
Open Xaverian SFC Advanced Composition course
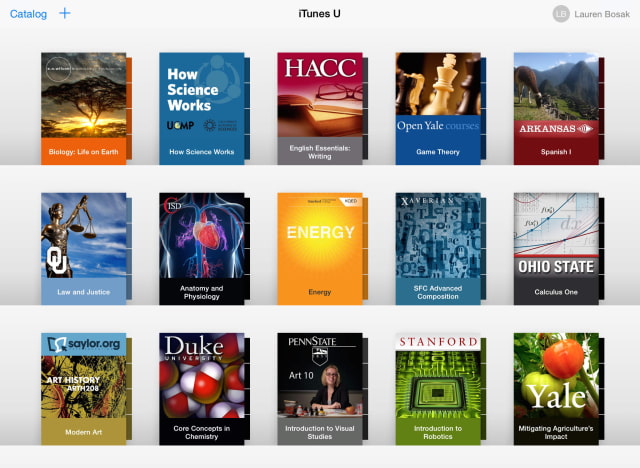[438, 249]
